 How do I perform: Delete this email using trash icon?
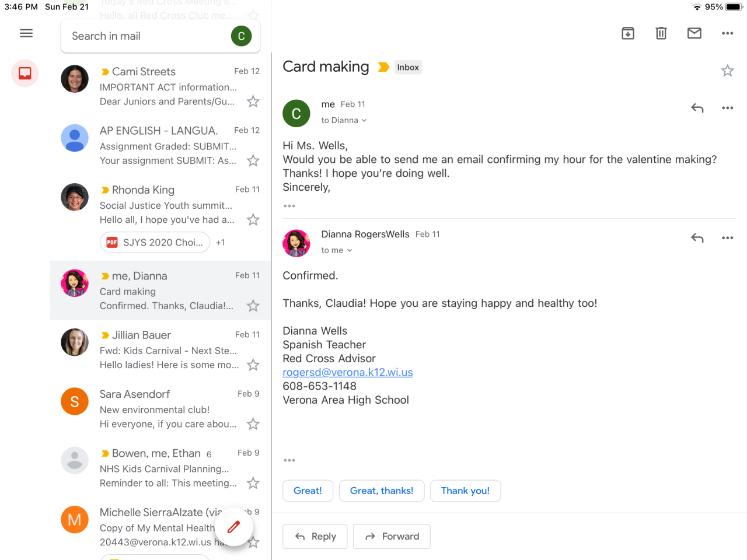click(661, 33)
